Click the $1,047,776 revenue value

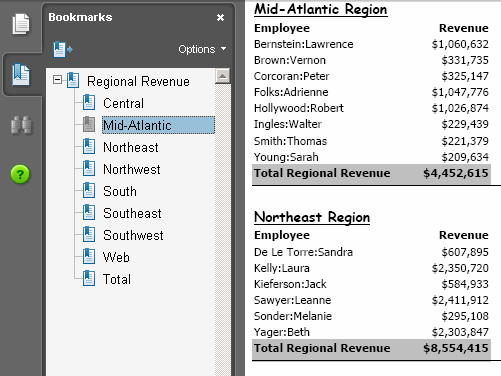pyautogui.click(x=460, y=92)
